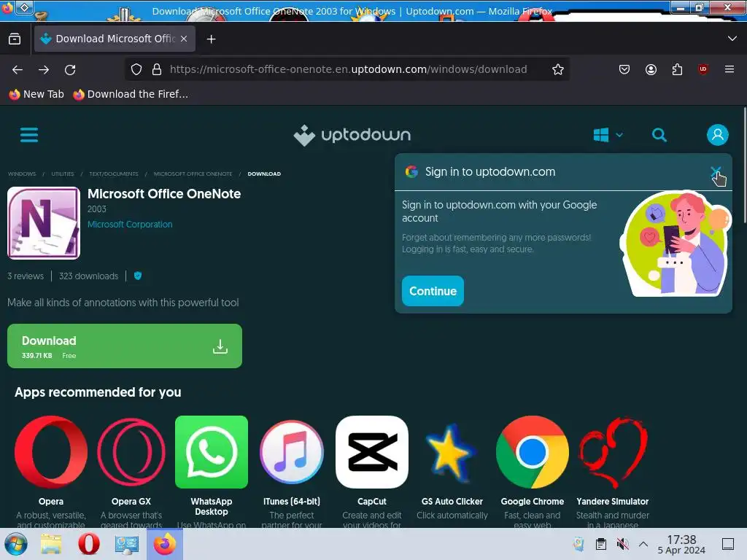
Task: Open the New Tab bookmark
Action: [36, 94]
